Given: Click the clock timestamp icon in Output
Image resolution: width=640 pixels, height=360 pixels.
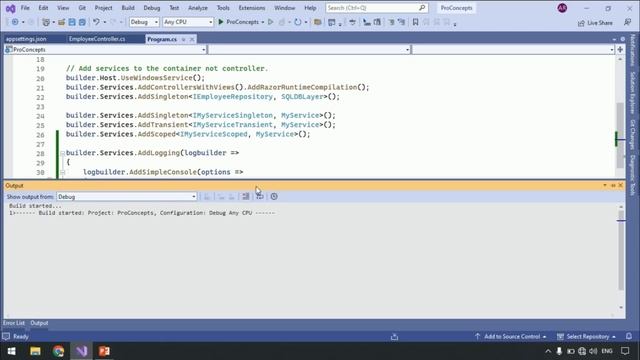Looking at the screenshot, I should click(x=274, y=197).
